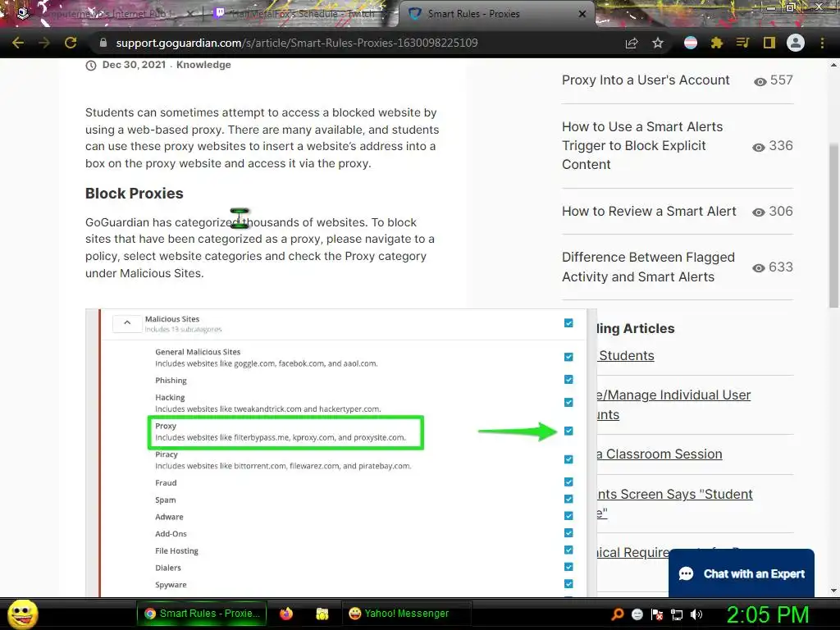Image resolution: width=840 pixels, height=630 pixels.
Task: Open the network tray icon
Action: (677, 614)
